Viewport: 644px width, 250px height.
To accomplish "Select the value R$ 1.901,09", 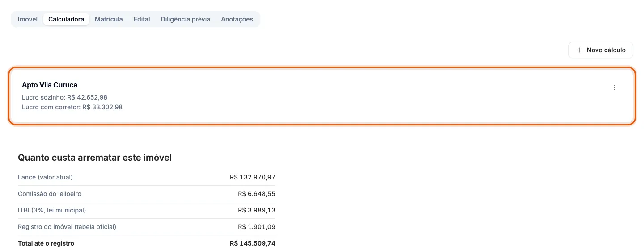I will pos(257,227).
